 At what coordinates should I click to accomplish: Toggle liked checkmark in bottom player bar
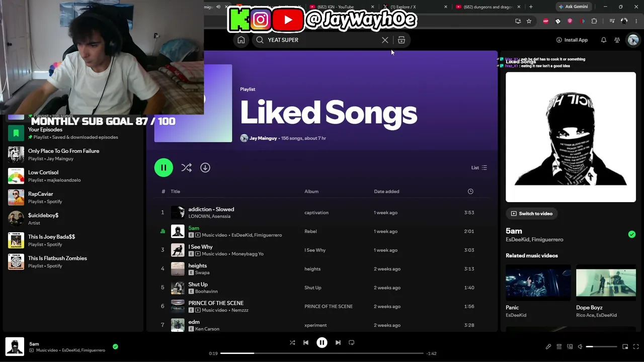(x=115, y=346)
